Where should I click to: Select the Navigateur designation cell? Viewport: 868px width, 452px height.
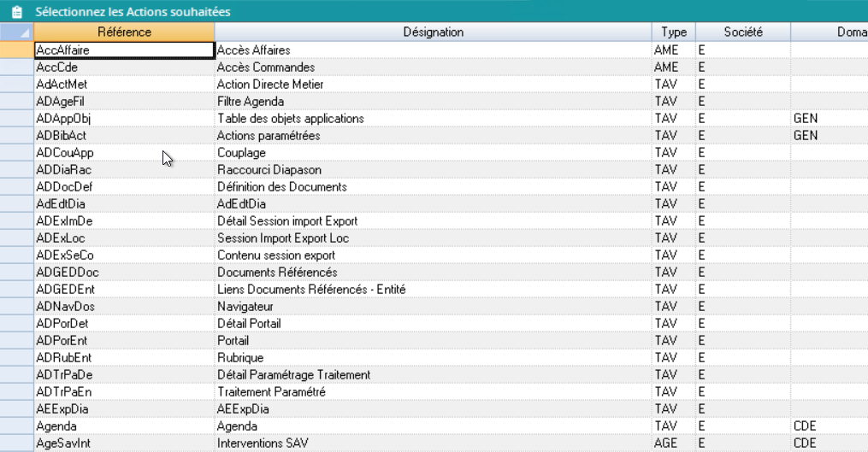433,307
